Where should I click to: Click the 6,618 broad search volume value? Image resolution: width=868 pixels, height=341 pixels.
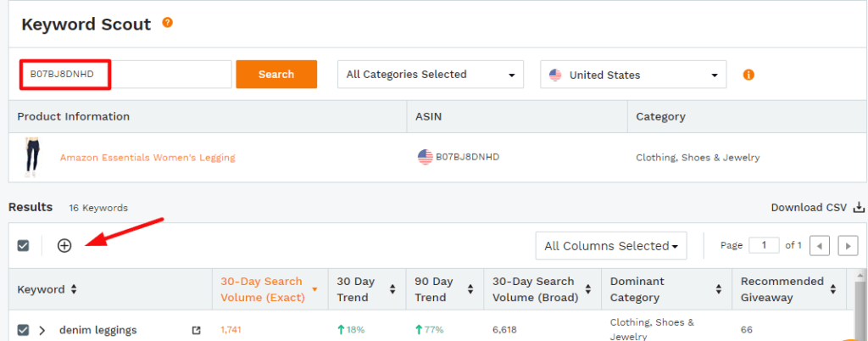pyautogui.click(x=504, y=331)
